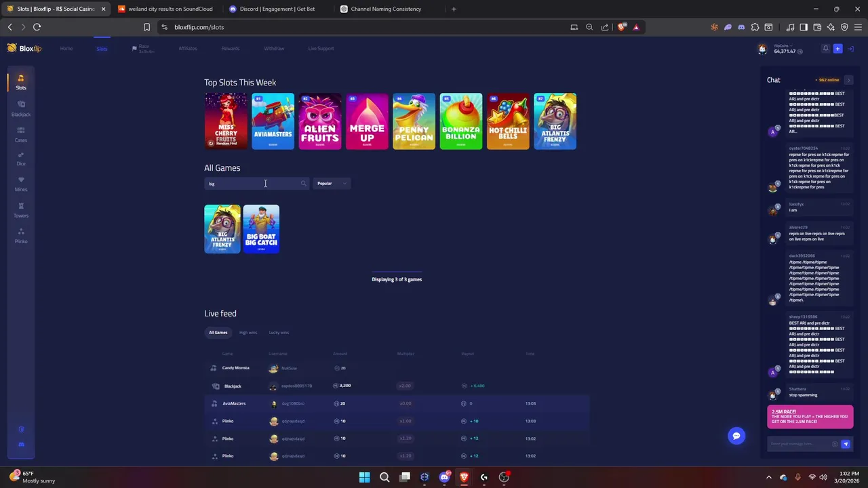
Task: Switch to the SoundCloud browser tab
Action: tap(165, 9)
